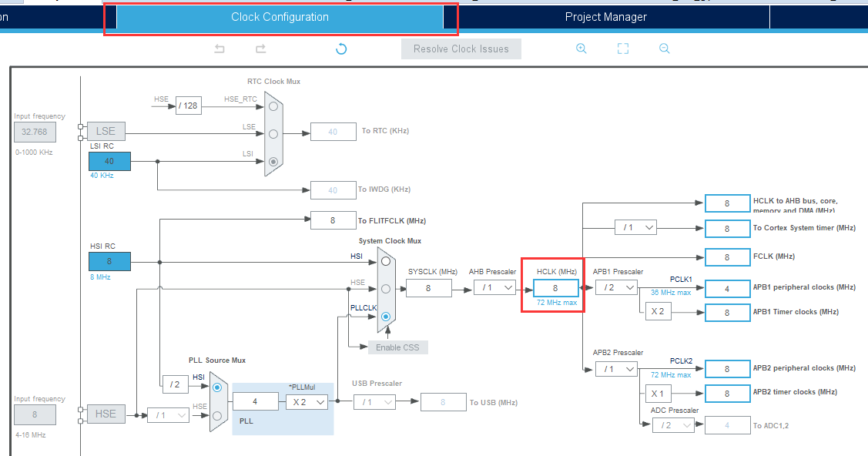Click the HSI RC 8 block
The height and width of the screenshot is (456, 868).
pyautogui.click(x=109, y=261)
